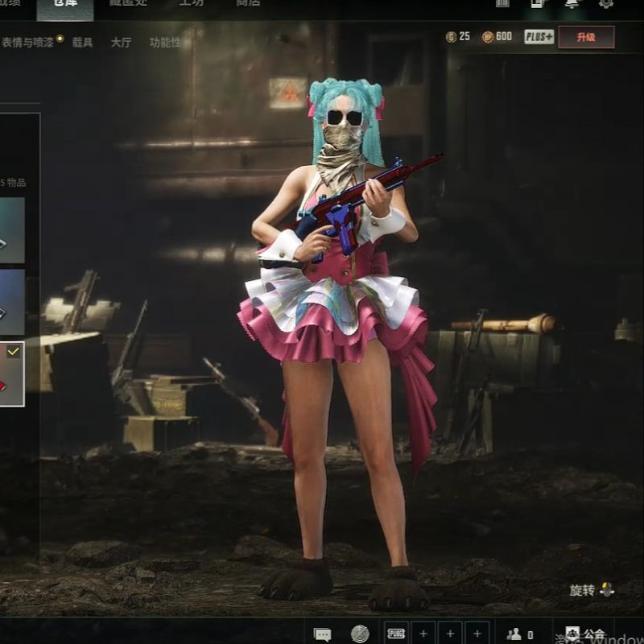This screenshot has height=644, width=644.
Task: Click the BP currency balance 600
Action: pyautogui.click(x=497, y=37)
